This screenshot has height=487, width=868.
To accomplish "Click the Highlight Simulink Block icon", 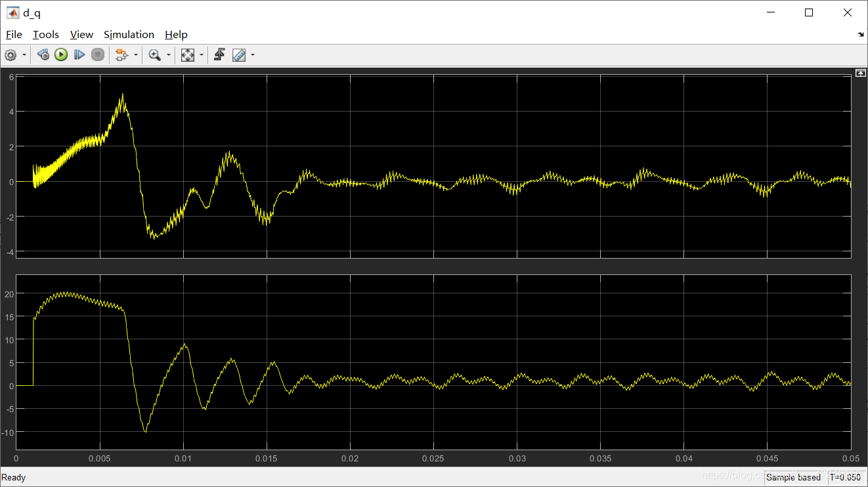I will (x=121, y=55).
